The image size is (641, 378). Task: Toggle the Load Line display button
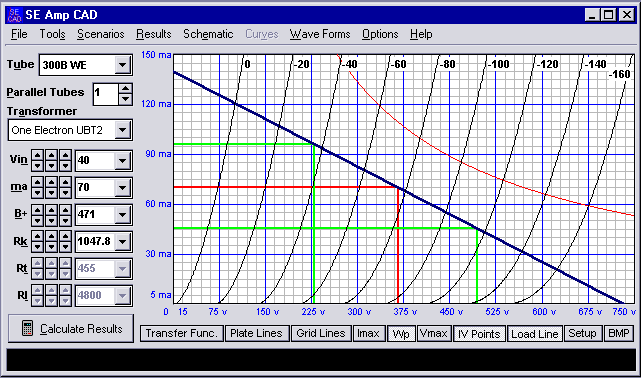pyautogui.click(x=534, y=333)
